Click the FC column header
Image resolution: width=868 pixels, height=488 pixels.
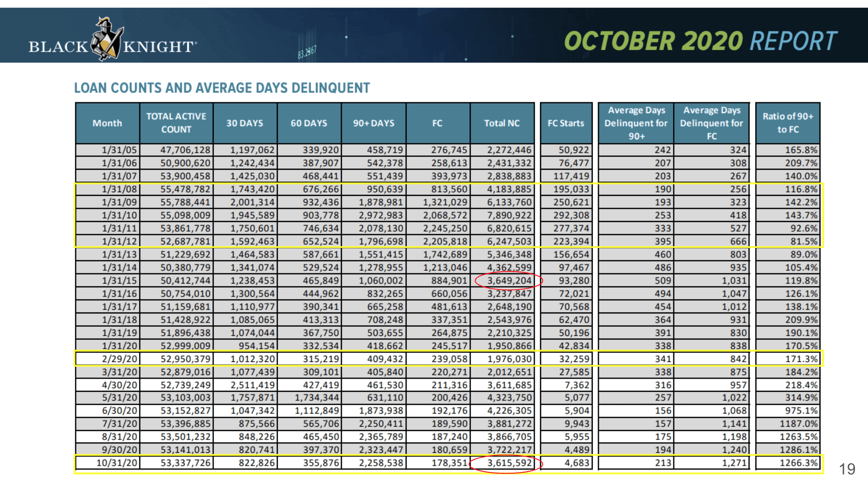point(438,123)
